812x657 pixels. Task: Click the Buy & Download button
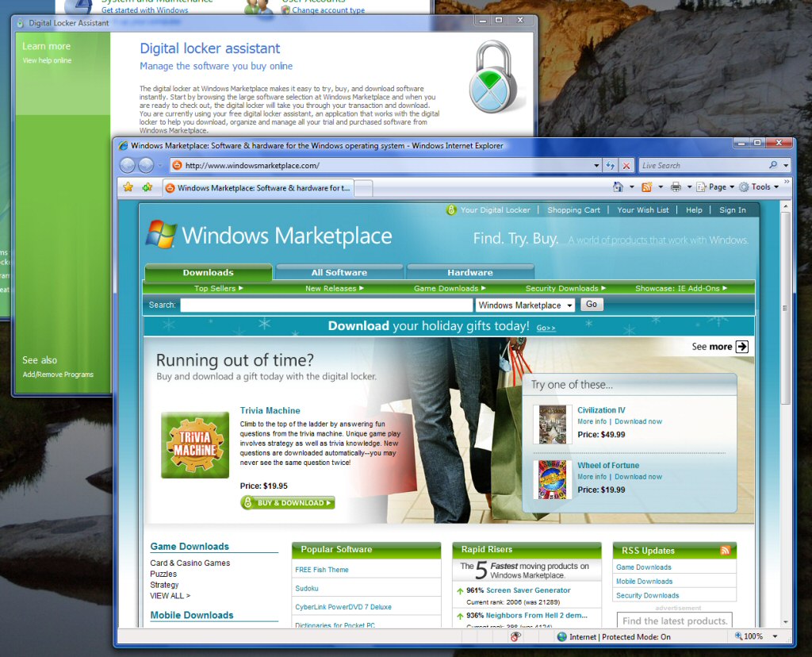288,502
